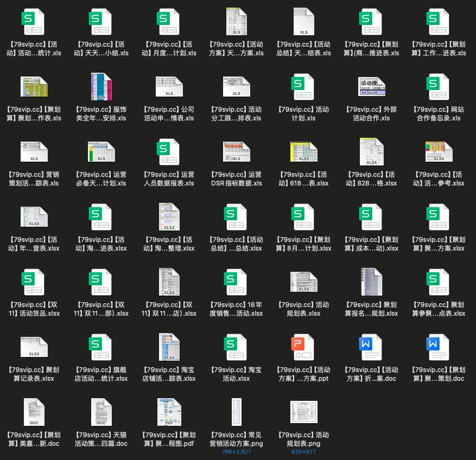Select the 聚…程图.pdf file icon

pyautogui.click(x=169, y=412)
